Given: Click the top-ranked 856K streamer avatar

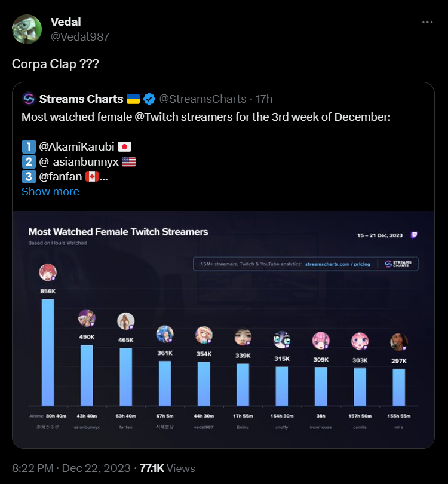Looking at the screenshot, I should 47,273.
